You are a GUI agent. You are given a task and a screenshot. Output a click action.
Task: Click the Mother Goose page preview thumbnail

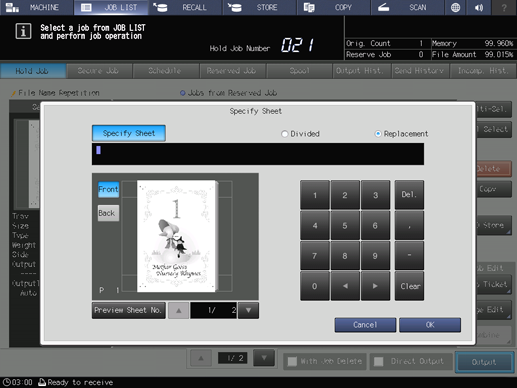177,236
